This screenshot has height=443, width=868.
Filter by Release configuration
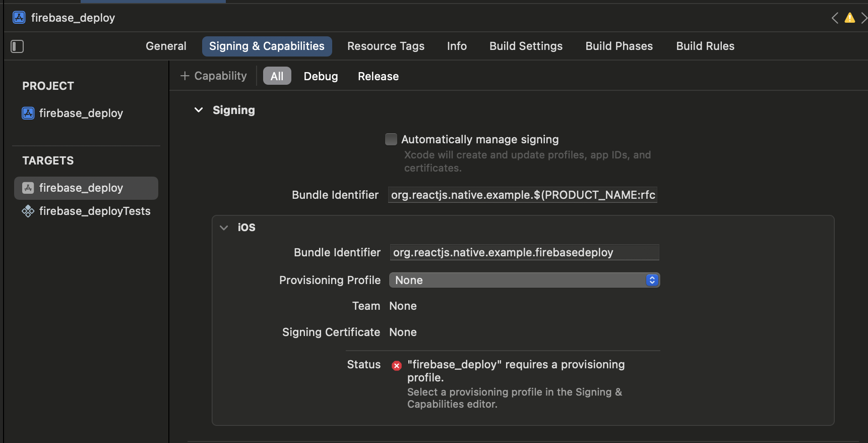378,76
